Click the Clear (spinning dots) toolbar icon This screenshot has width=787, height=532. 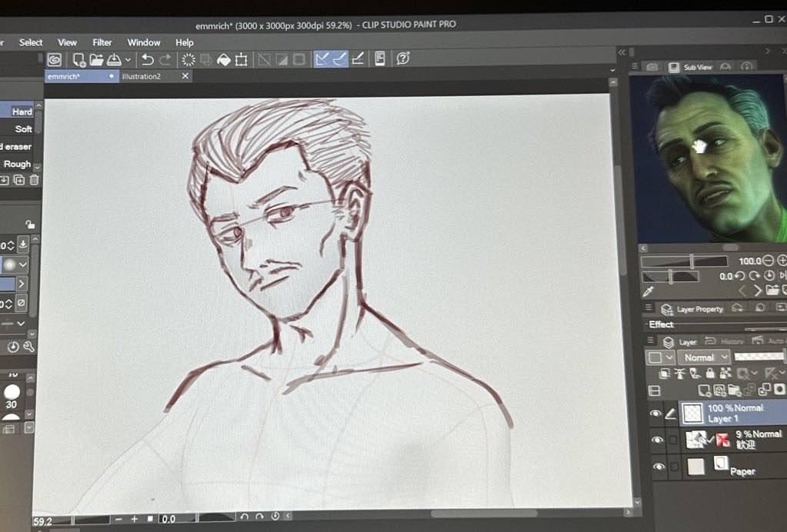click(188, 59)
